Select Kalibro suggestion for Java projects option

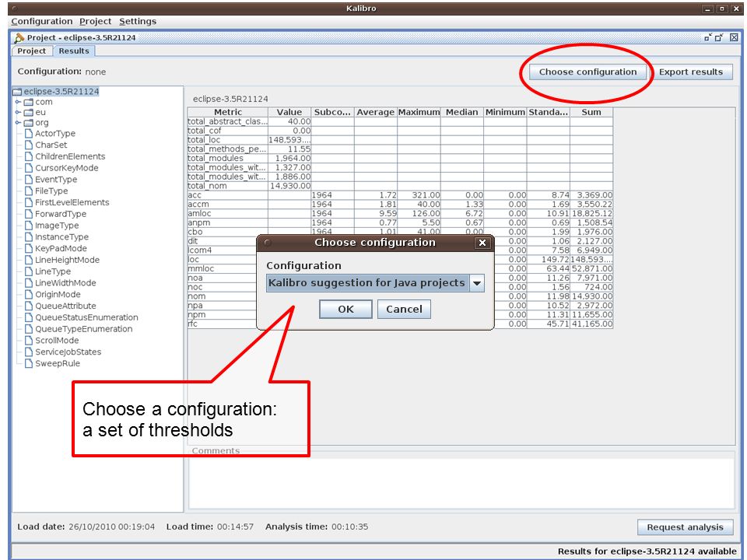[367, 283]
